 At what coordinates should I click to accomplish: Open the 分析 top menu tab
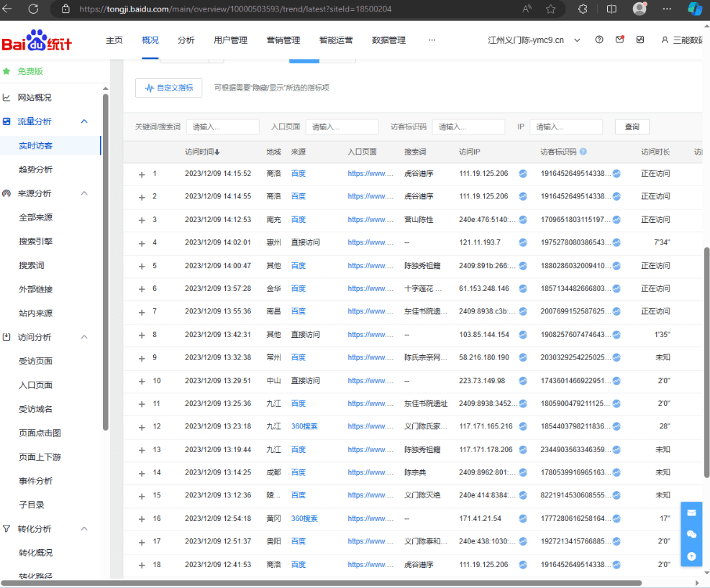[186, 40]
